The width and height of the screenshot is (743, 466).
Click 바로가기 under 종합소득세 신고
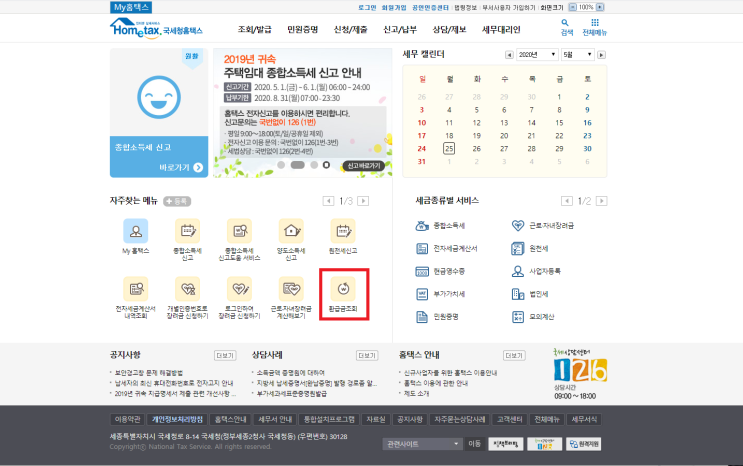[x=181, y=167]
